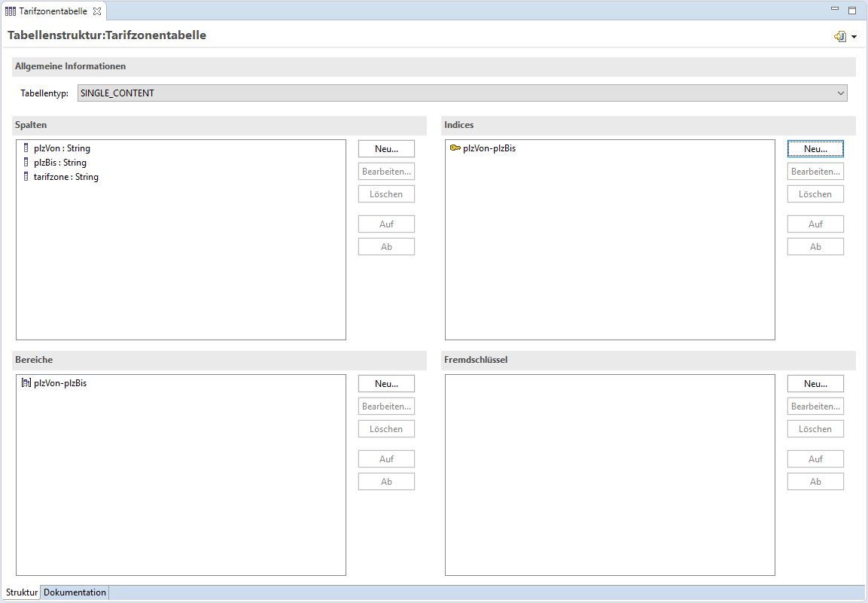This screenshot has height=603, width=868.
Task: Click the column icon beside plzVon : String
Action: (26, 148)
